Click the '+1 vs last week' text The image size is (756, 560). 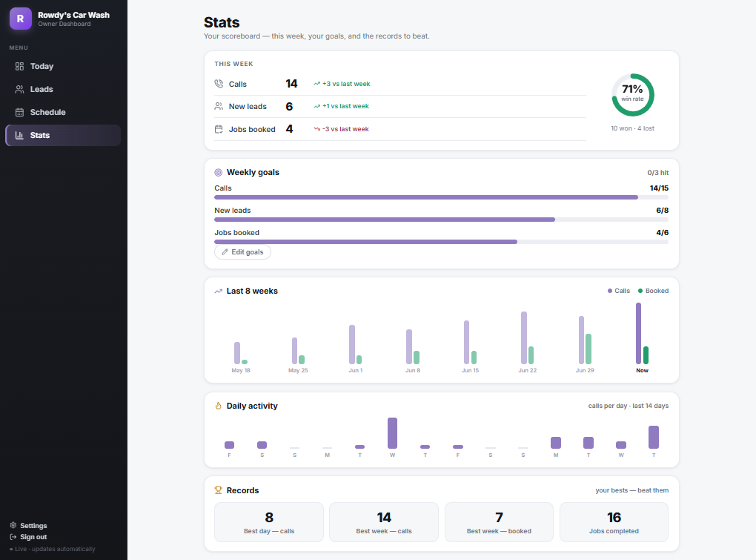point(345,106)
